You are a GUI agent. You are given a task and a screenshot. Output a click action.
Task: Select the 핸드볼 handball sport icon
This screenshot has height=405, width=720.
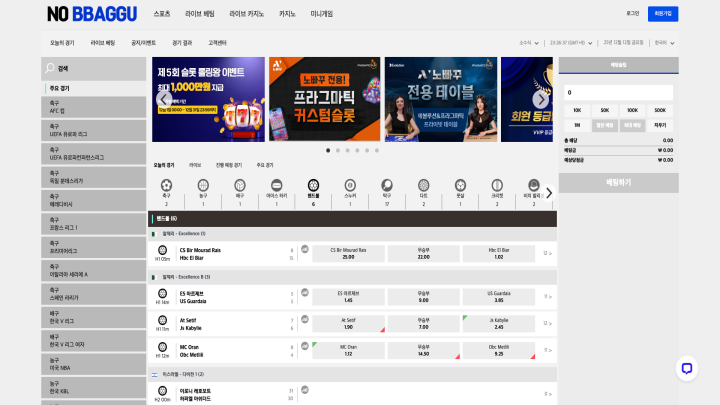pyautogui.click(x=313, y=185)
